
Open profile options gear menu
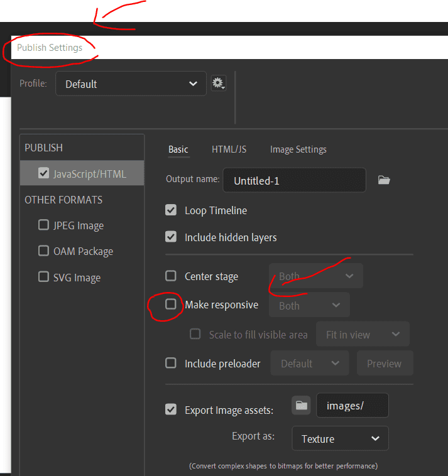point(219,83)
